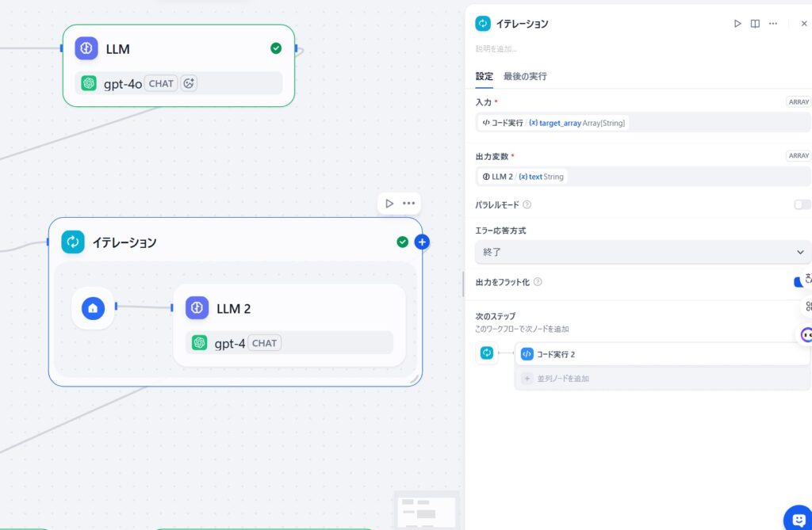Click the workflow minimap thumbnail
The width and height of the screenshot is (812, 530).
[x=427, y=509]
